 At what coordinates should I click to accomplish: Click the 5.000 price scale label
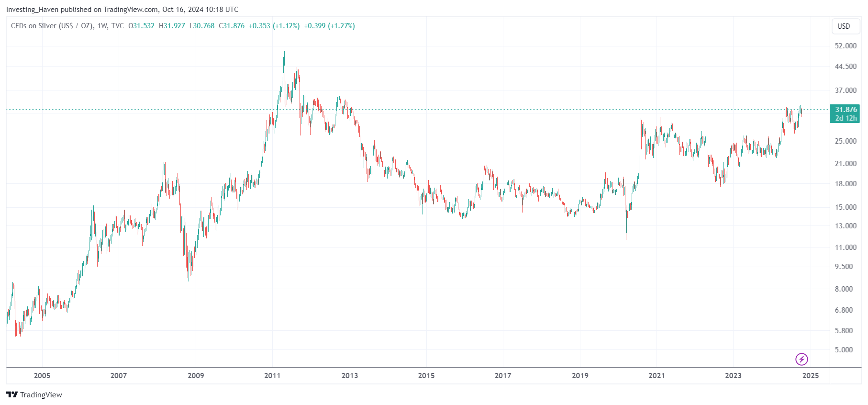[x=844, y=350]
